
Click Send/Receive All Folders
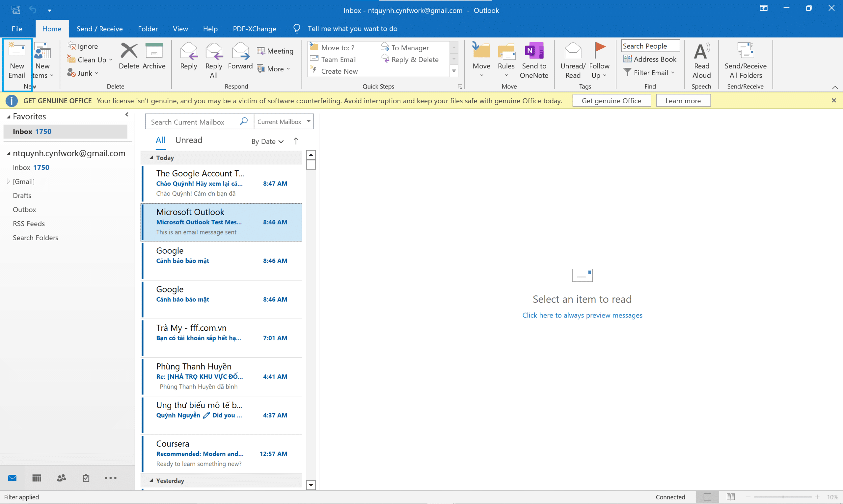pyautogui.click(x=746, y=61)
